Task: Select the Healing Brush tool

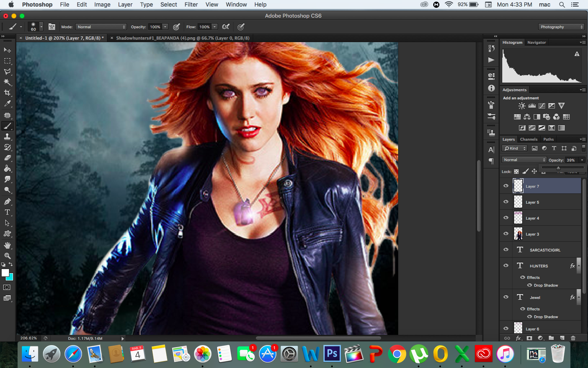Action: click(x=7, y=115)
